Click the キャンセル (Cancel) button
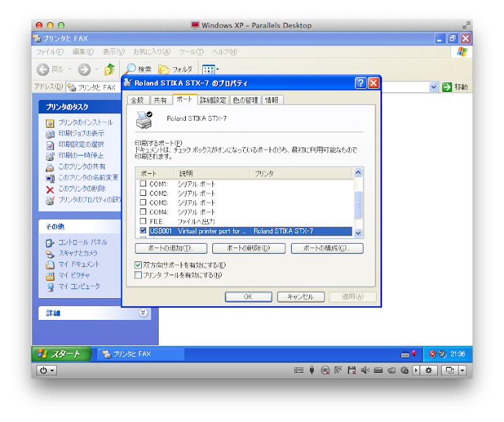504x422 pixels. point(301,297)
